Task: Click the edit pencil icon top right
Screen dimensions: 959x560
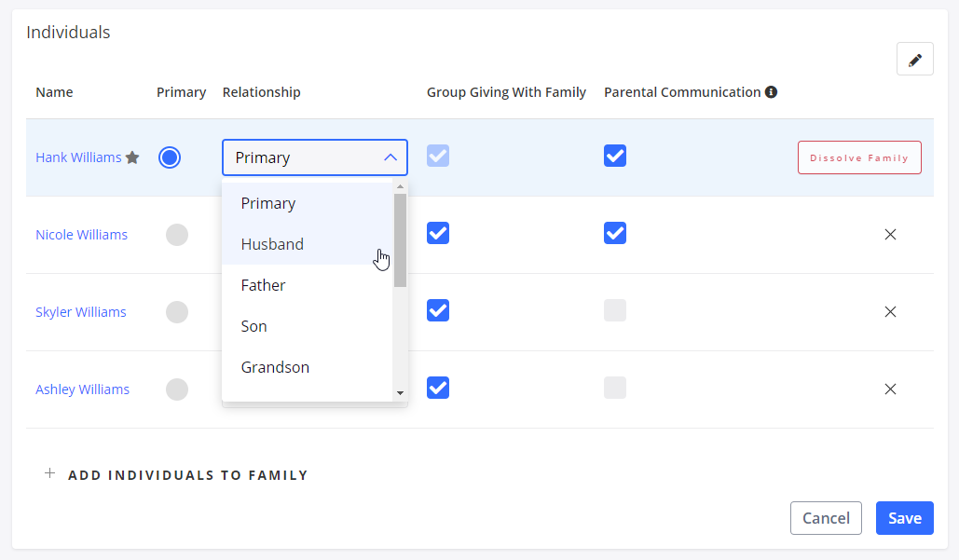Action: tap(914, 58)
